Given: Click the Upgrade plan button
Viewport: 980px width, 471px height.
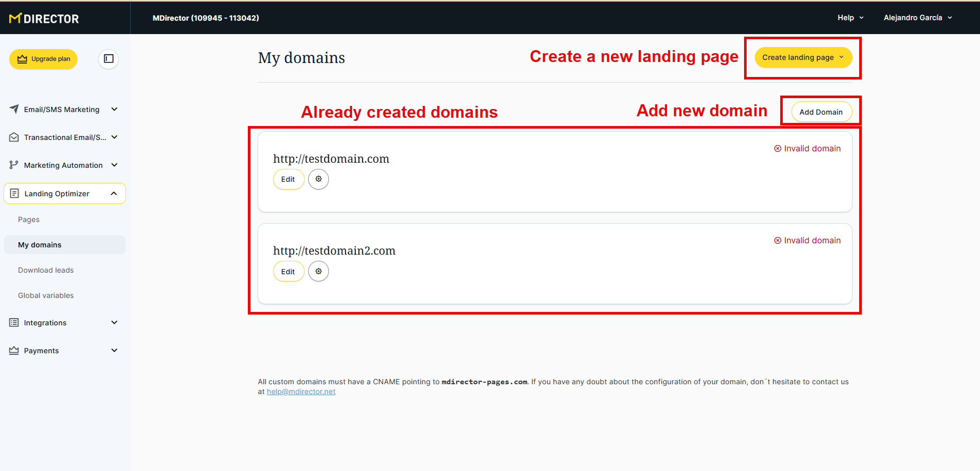Looking at the screenshot, I should (x=43, y=59).
